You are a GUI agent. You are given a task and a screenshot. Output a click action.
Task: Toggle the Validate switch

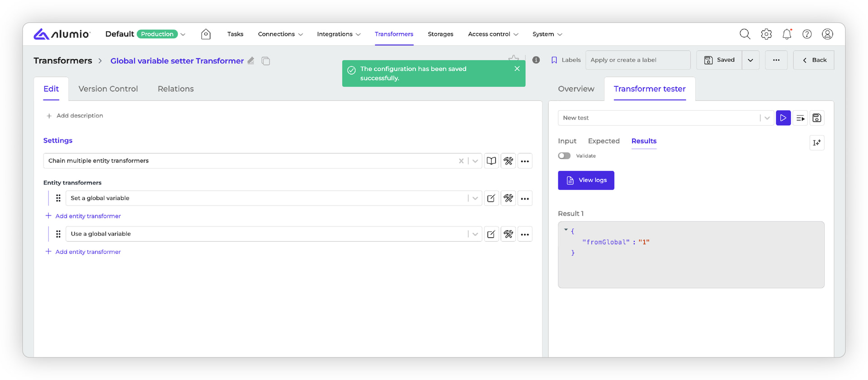564,156
